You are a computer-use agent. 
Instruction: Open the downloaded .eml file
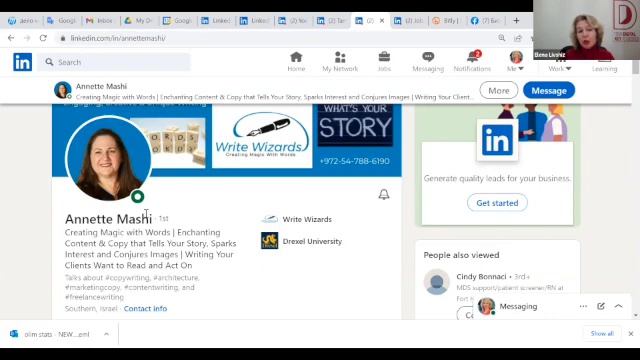pyautogui.click(x=51, y=334)
